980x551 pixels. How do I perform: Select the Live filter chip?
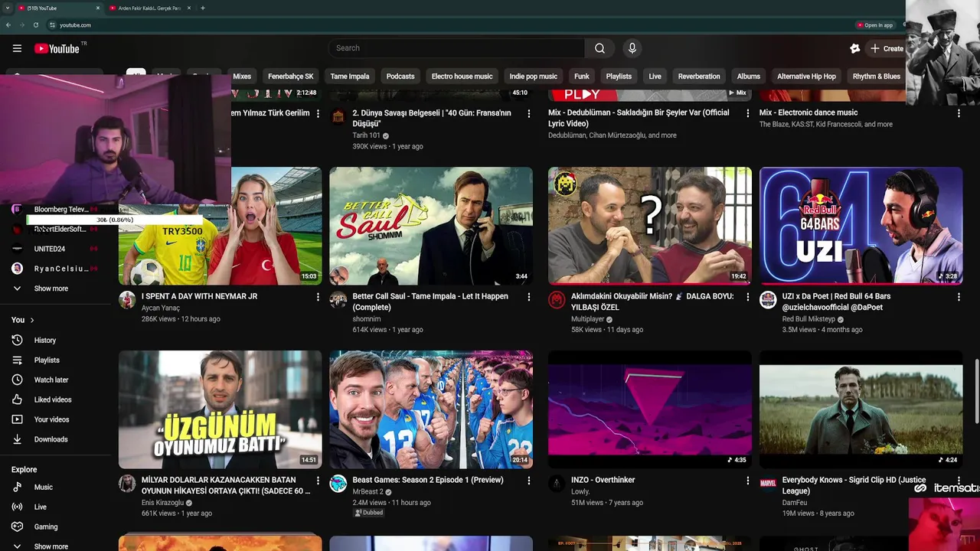pos(655,77)
